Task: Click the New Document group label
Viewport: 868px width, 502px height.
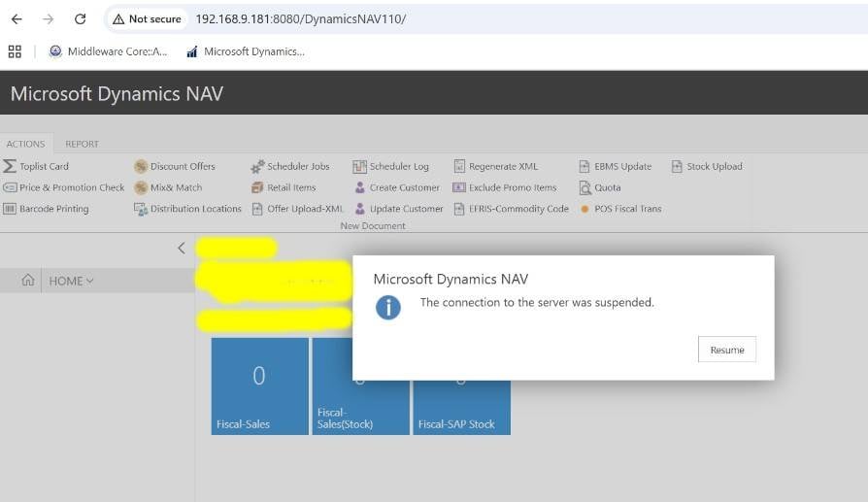Action: click(x=373, y=226)
